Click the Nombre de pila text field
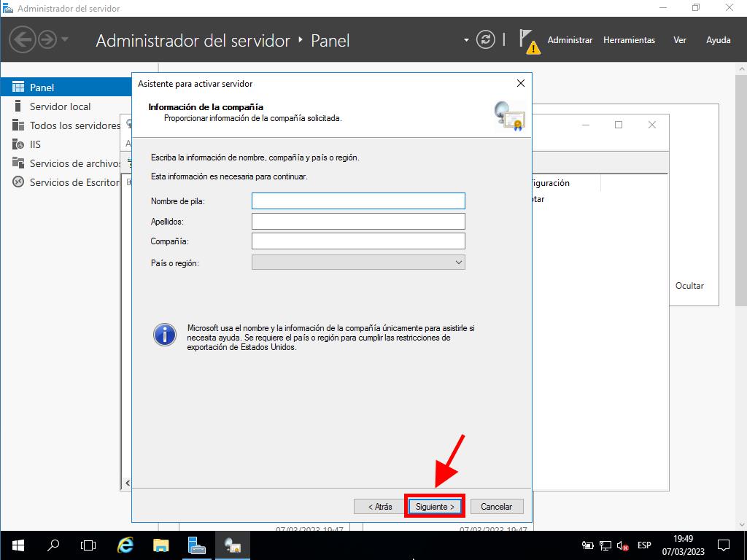This screenshot has height=560, width=747. (357, 201)
